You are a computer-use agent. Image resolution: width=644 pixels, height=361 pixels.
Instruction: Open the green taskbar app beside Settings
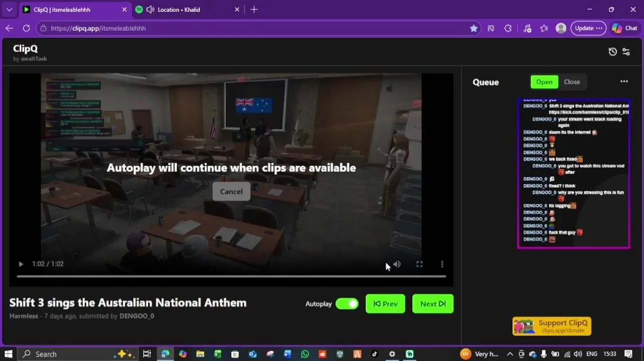click(410, 354)
